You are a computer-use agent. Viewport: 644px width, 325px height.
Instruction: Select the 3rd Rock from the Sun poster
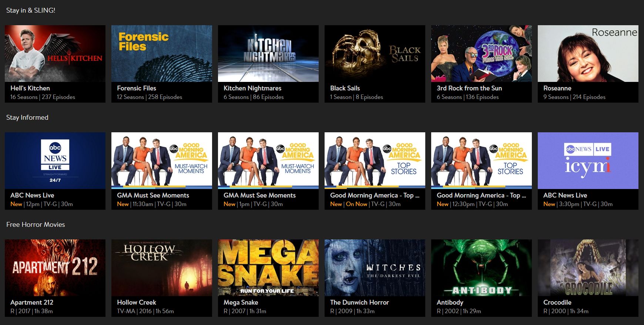pyautogui.click(x=482, y=53)
